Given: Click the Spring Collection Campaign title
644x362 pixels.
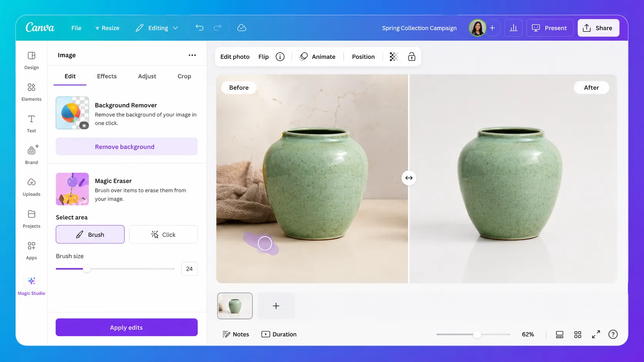Looking at the screenshot, I should pyautogui.click(x=419, y=28).
